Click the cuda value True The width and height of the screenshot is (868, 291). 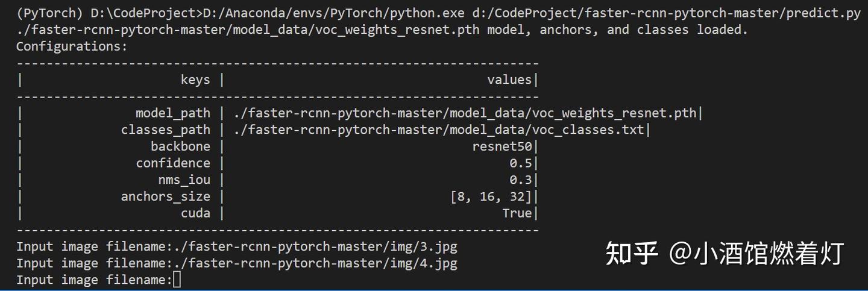(x=517, y=213)
